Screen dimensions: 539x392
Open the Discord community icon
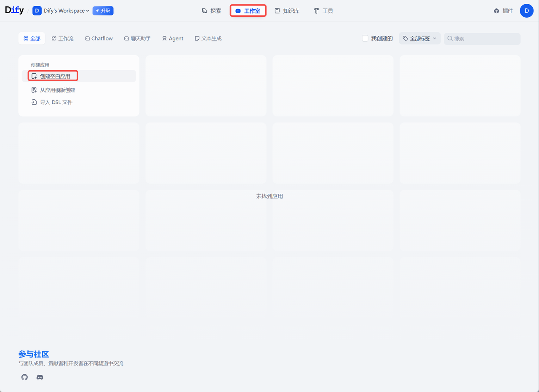[x=40, y=377]
